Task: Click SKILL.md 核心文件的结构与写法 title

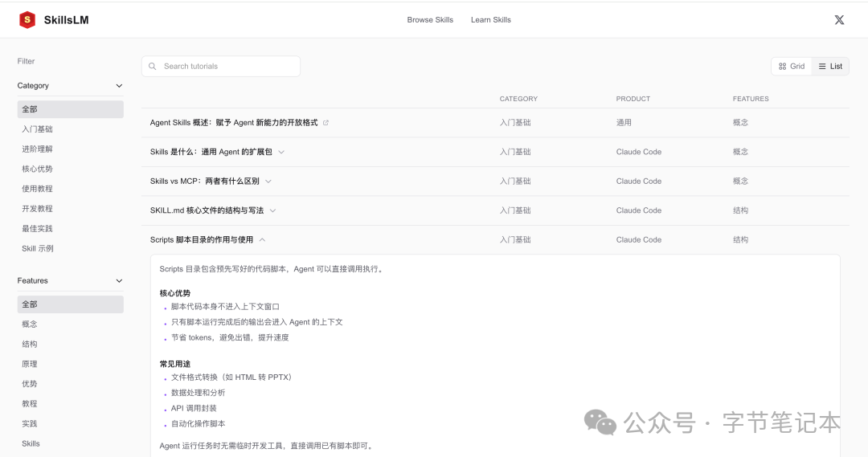Action: coord(207,210)
